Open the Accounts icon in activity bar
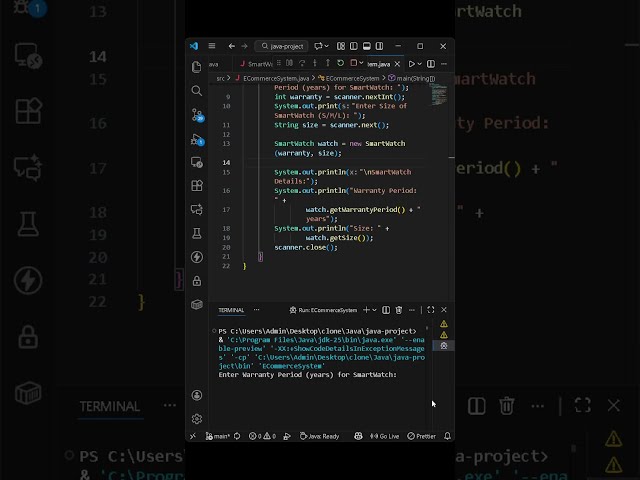The height and width of the screenshot is (480, 640). coord(197,395)
